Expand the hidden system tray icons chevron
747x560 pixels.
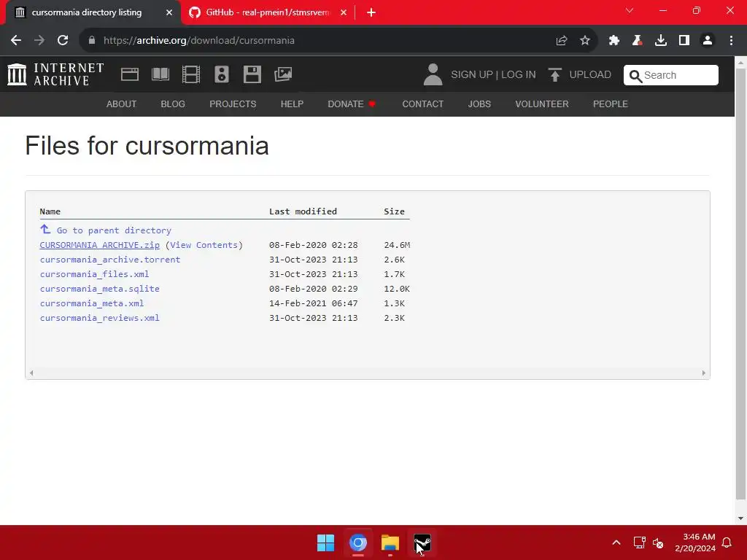pos(616,542)
